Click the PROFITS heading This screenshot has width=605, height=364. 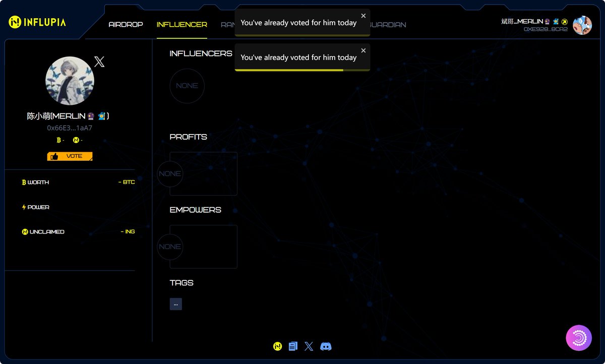coord(189,137)
